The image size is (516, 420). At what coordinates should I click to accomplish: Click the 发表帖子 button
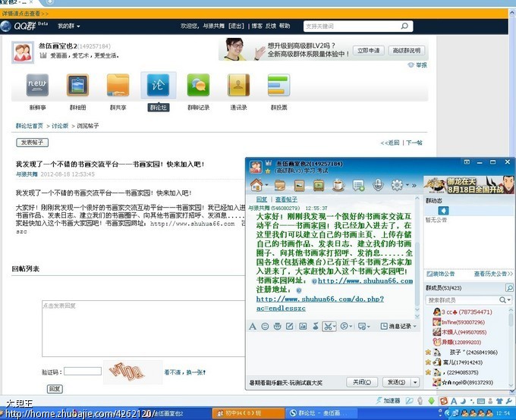pos(32,143)
